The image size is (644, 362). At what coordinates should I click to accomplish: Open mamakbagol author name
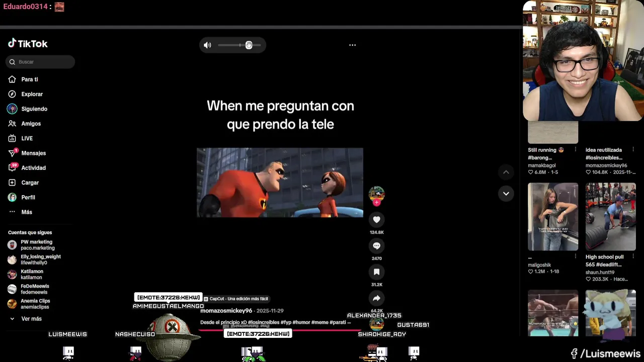[542, 165]
